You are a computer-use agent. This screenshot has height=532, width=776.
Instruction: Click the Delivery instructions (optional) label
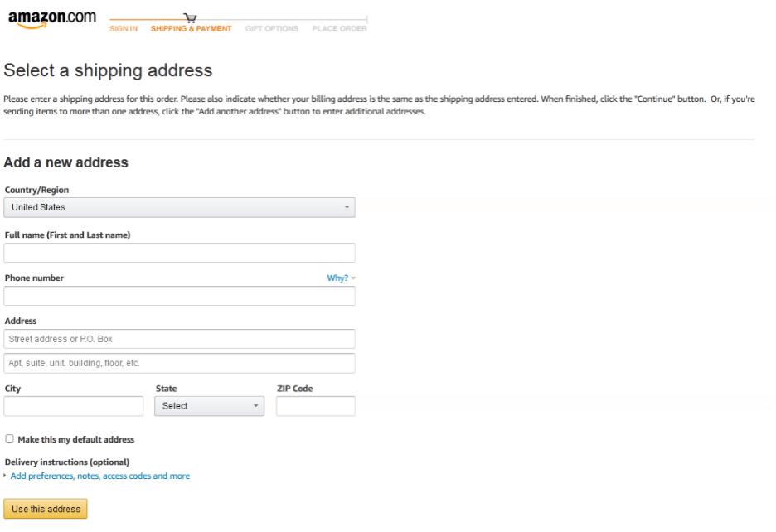[x=67, y=462]
